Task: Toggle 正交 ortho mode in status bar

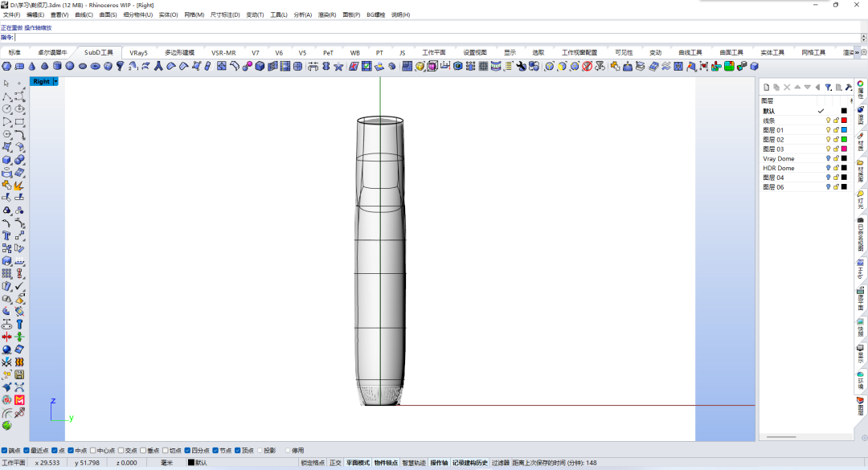Action: tap(335, 463)
